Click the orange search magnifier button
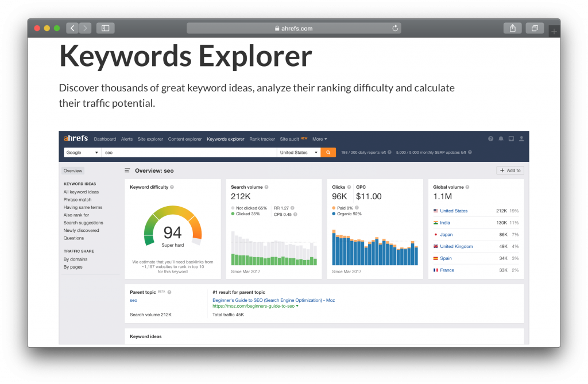Screen dimensions: 588x384 pos(328,153)
